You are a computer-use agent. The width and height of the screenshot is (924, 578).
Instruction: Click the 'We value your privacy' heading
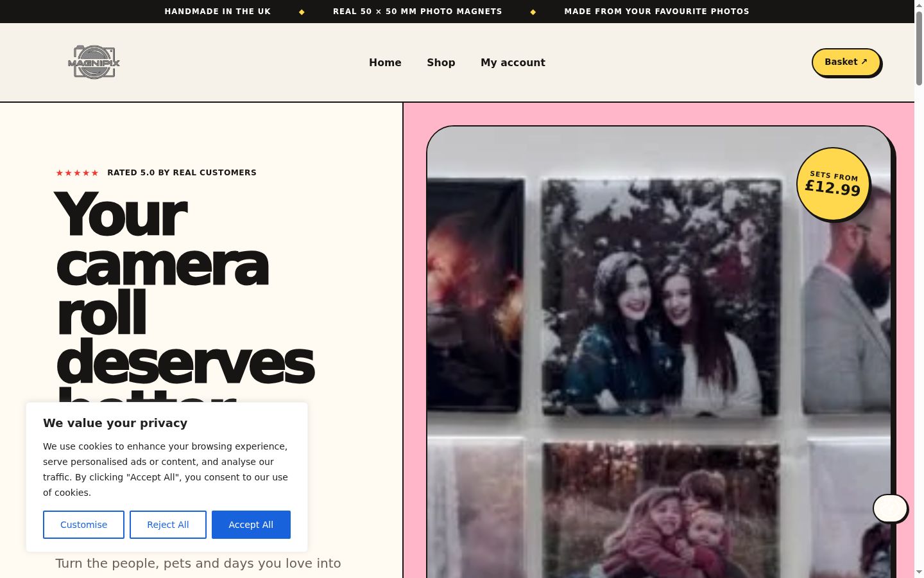pos(116,423)
